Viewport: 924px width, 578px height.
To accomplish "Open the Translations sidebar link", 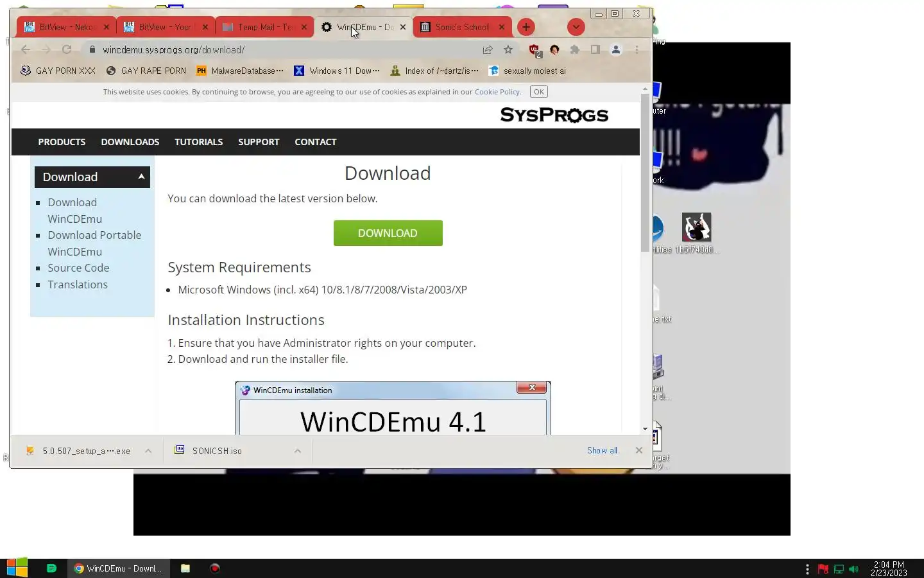I will 78,285.
